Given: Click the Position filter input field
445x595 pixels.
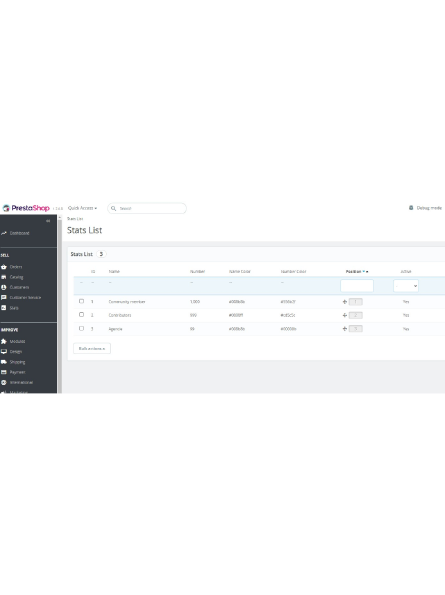Looking at the screenshot, I should point(357,286).
